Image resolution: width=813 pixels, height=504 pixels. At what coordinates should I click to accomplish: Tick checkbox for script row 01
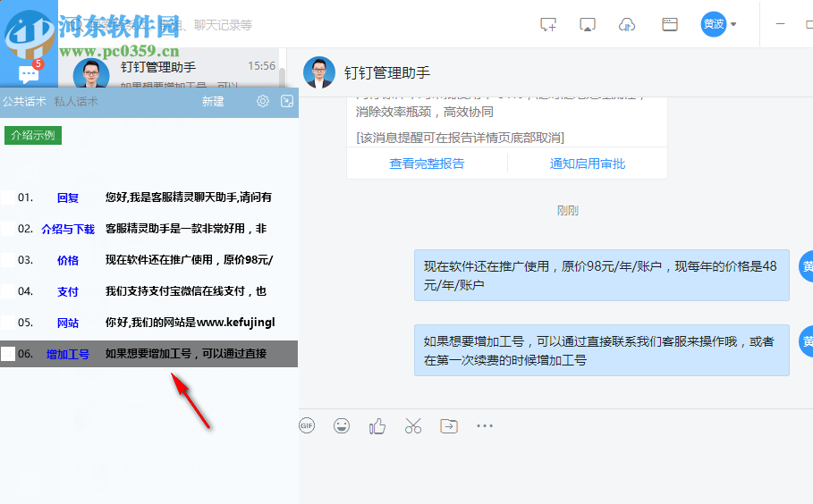tap(8, 197)
